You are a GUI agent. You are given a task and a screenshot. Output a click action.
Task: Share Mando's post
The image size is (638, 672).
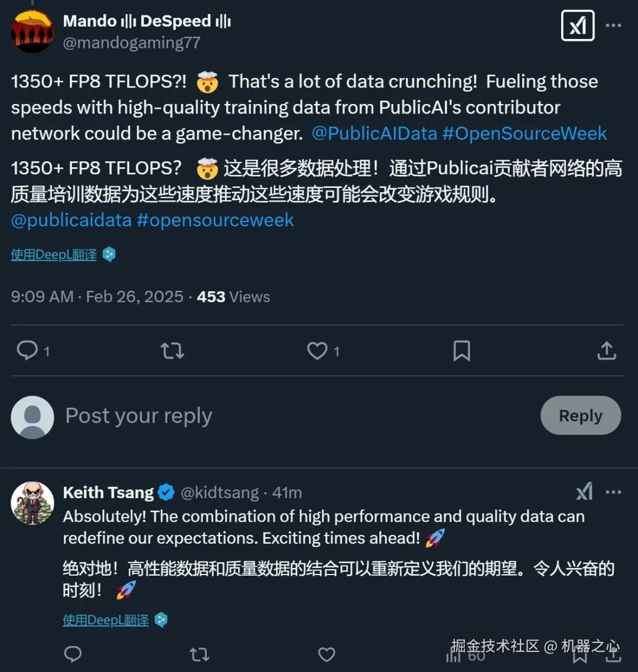(607, 351)
